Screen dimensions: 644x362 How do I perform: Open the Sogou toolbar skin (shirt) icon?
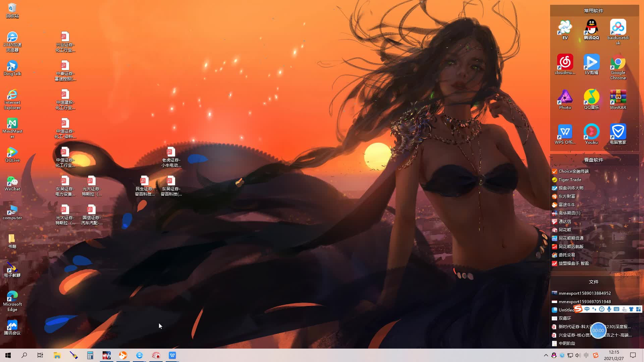(631, 309)
